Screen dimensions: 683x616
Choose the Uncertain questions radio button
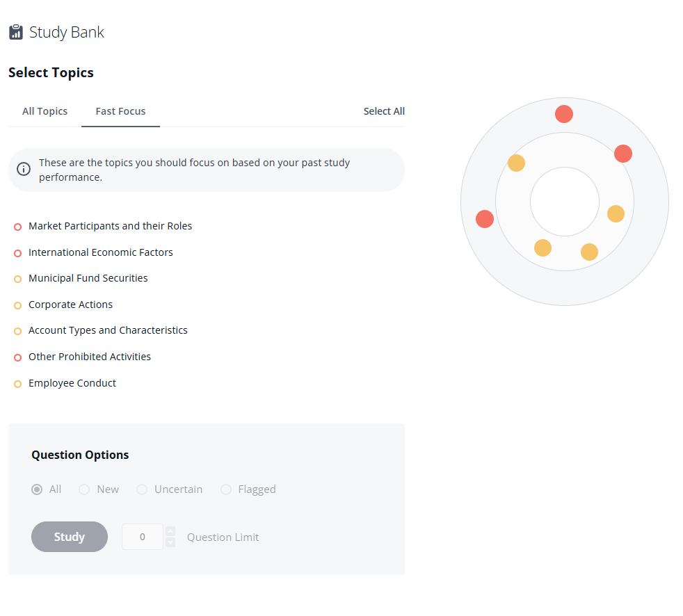pyautogui.click(x=142, y=489)
